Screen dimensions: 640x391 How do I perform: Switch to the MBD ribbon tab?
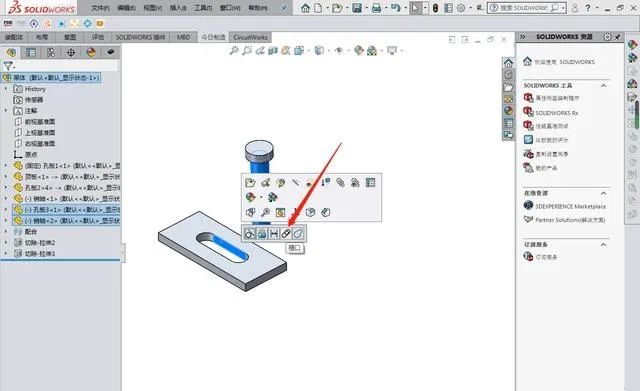[183, 37]
